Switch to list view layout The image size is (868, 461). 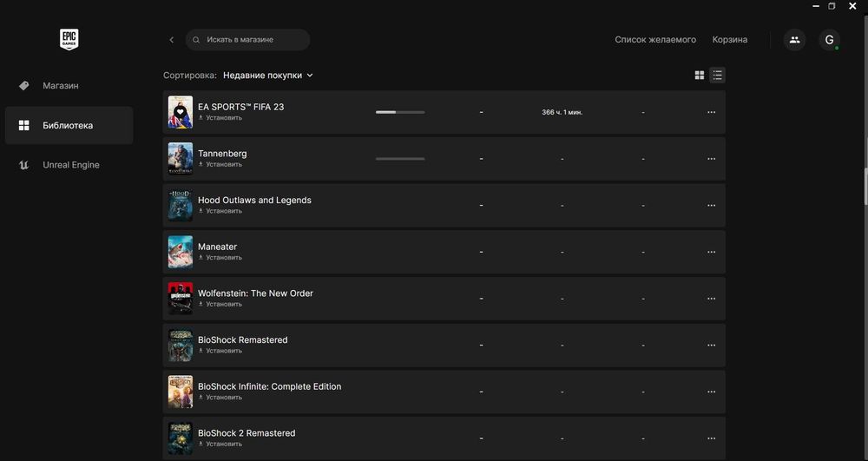(x=718, y=76)
